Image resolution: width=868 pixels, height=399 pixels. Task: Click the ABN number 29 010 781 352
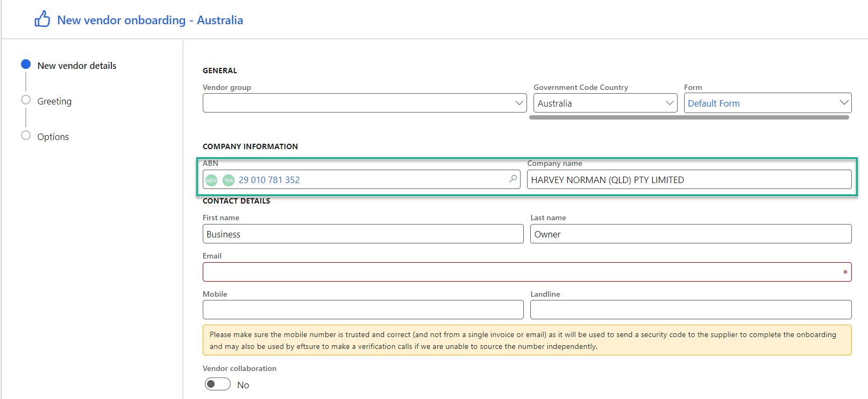point(269,180)
